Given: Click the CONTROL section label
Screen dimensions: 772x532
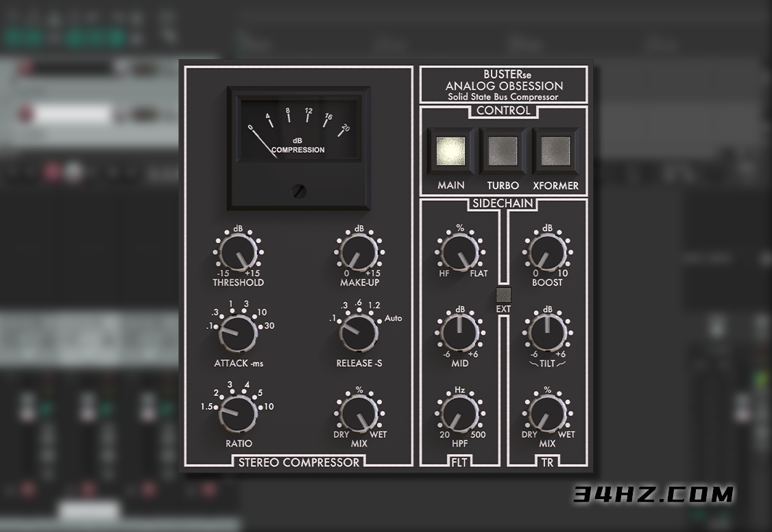Looking at the screenshot, I should point(503,111).
